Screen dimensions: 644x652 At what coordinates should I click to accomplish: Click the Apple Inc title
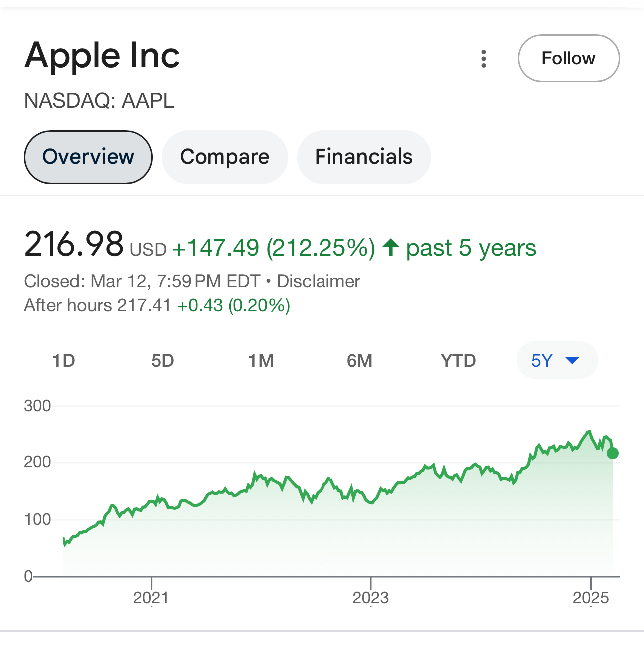(x=102, y=55)
